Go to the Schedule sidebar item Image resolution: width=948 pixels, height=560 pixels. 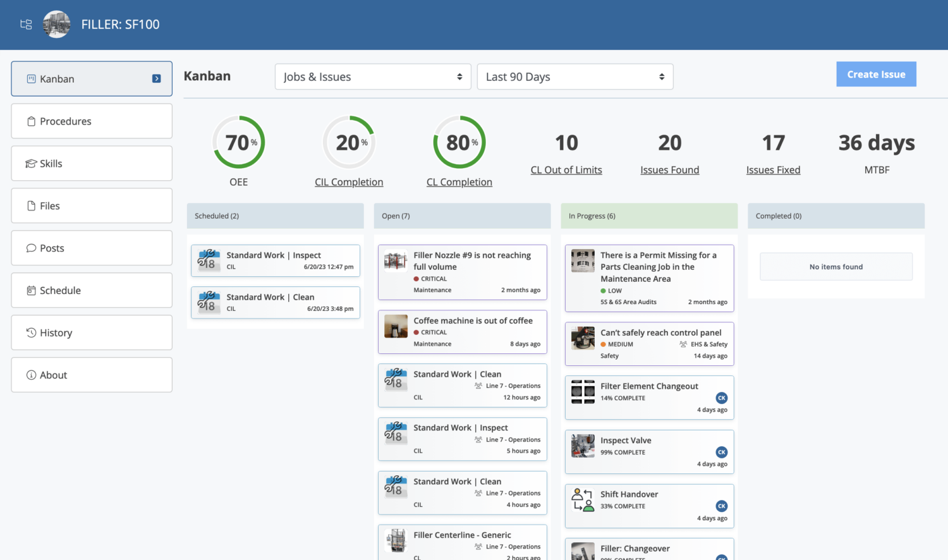[x=92, y=291]
